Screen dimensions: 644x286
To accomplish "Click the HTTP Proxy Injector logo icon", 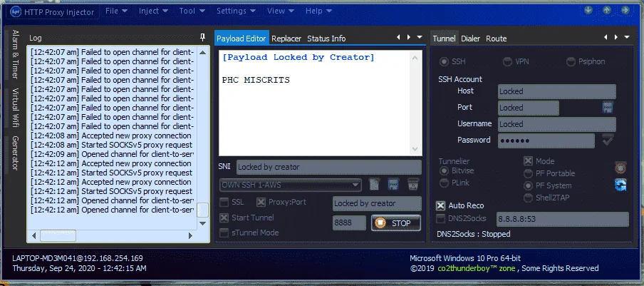I will coord(16,12).
